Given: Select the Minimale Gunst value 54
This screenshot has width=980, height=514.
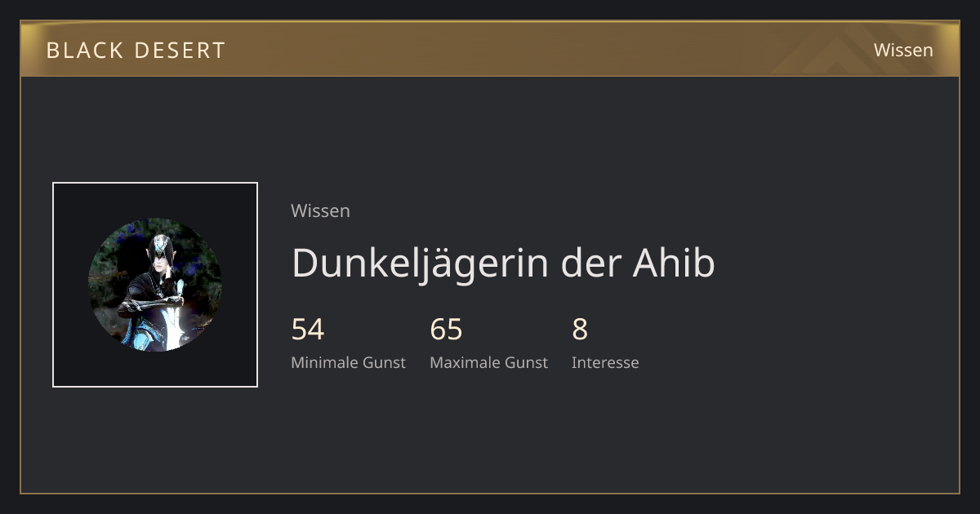Looking at the screenshot, I should point(308,330).
